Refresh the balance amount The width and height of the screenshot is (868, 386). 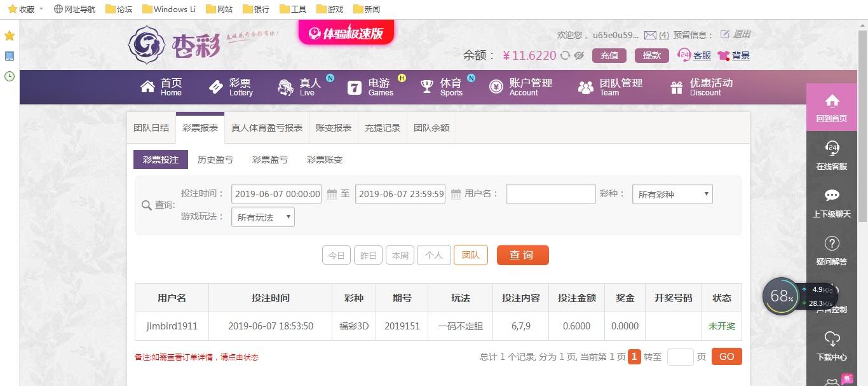coord(565,55)
